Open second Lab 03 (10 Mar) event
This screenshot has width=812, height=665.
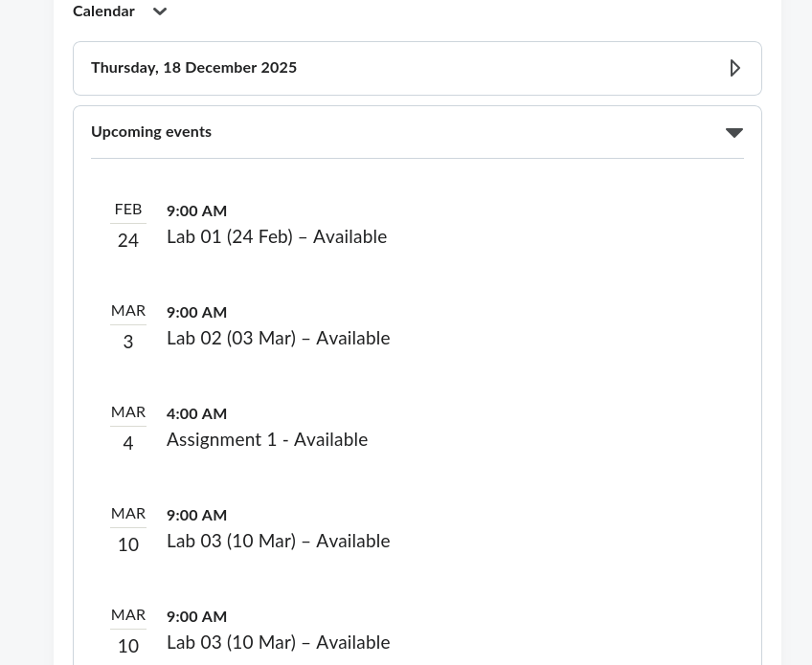coord(278,643)
